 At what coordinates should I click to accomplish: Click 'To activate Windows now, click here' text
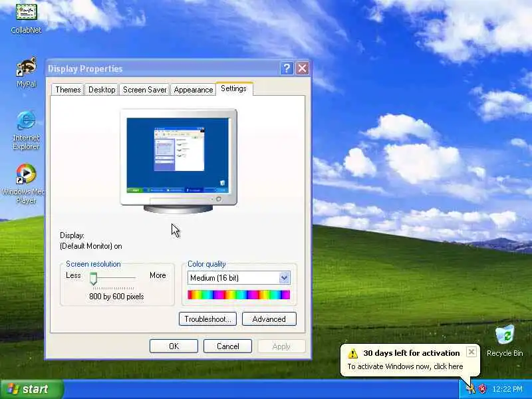(405, 366)
